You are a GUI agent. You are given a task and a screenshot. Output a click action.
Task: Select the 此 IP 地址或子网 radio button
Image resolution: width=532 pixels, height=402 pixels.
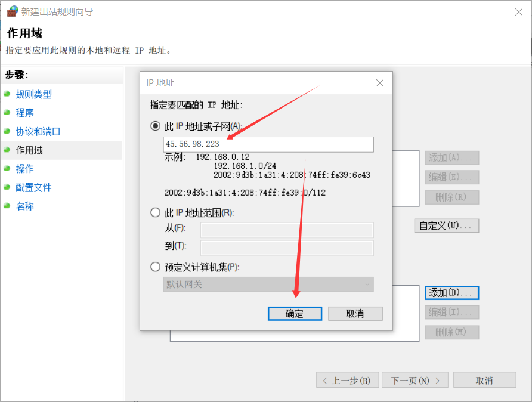(x=155, y=126)
